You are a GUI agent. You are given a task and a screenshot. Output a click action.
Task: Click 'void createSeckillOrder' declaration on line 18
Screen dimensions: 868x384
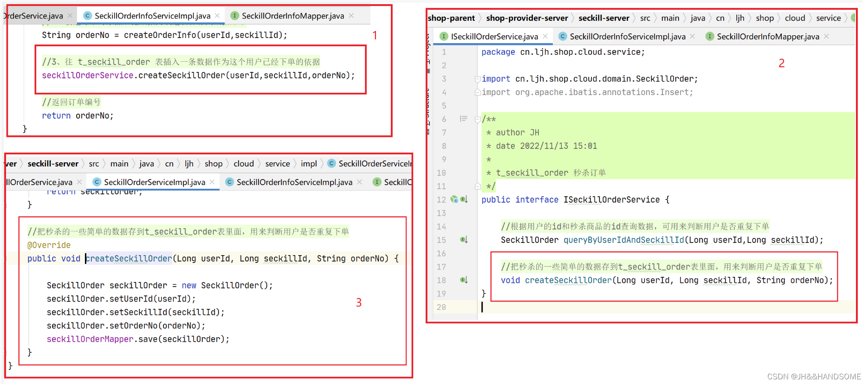(556, 280)
